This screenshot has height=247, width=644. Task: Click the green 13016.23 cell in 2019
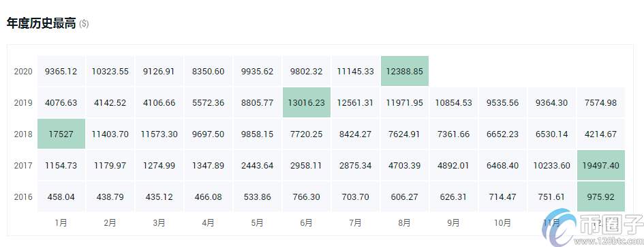pyautogui.click(x=307, y=102)
